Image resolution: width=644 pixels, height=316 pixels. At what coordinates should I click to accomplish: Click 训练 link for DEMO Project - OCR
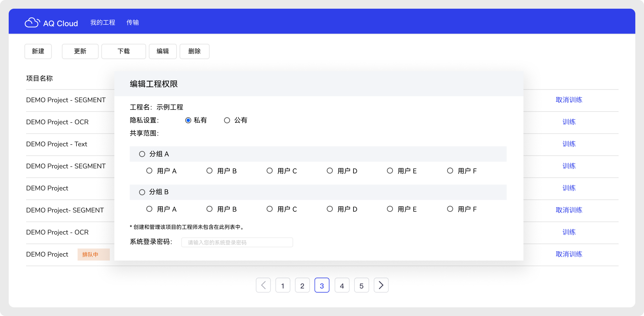569,122
